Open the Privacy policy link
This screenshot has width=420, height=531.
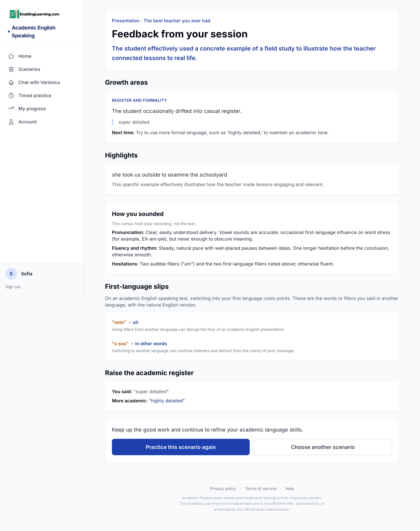223,489
